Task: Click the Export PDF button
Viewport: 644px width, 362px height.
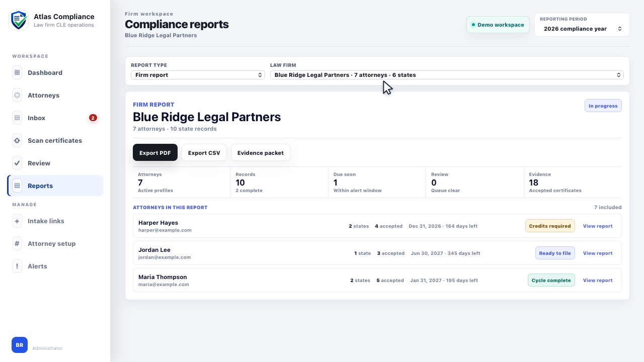Action: [x=155, y=153]
